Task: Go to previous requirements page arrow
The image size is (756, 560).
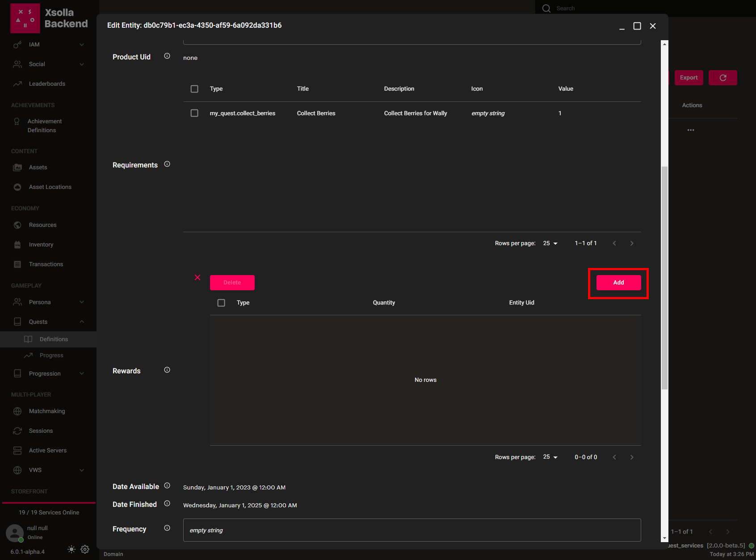Action: (x=614, y=243)
